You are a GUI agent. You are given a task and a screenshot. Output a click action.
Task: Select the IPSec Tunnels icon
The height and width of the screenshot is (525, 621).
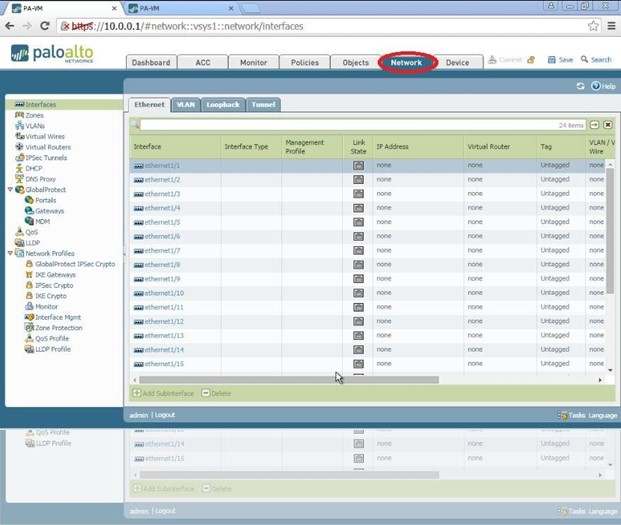tap(18, 158)
